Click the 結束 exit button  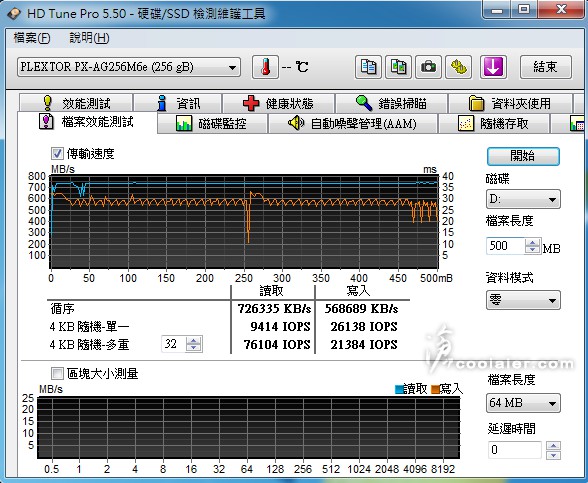tap(546, 67)
